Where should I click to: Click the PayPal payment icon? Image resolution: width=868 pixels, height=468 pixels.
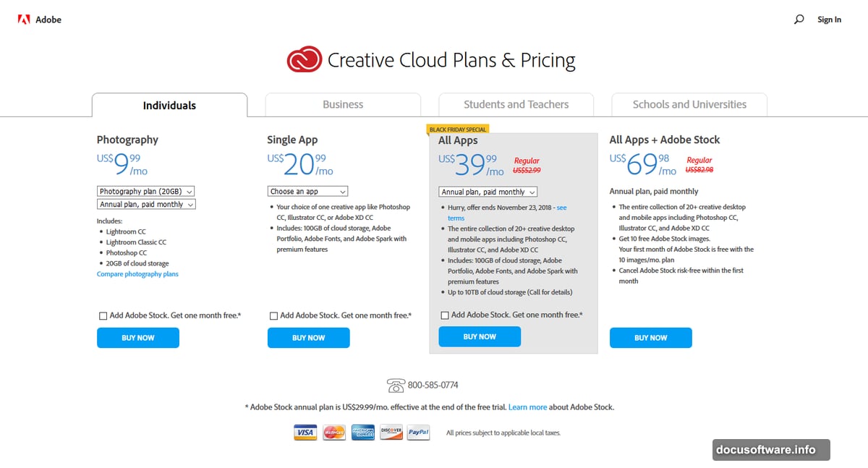point(419,433)
